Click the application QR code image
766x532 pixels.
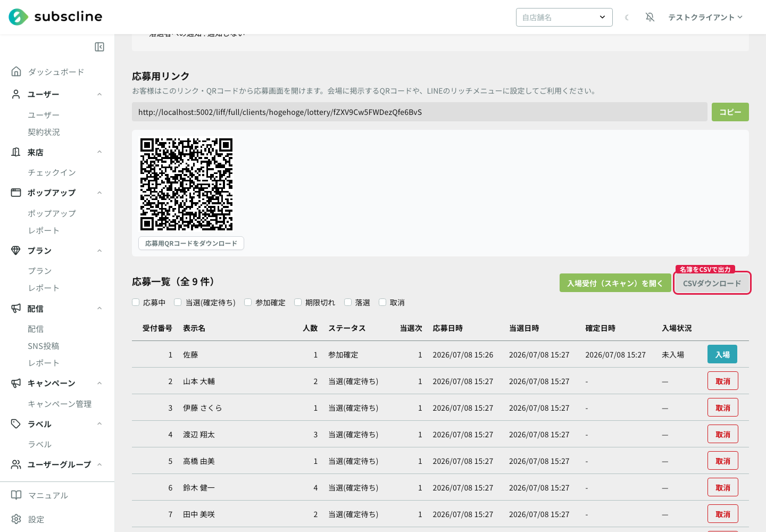point(186,184)
